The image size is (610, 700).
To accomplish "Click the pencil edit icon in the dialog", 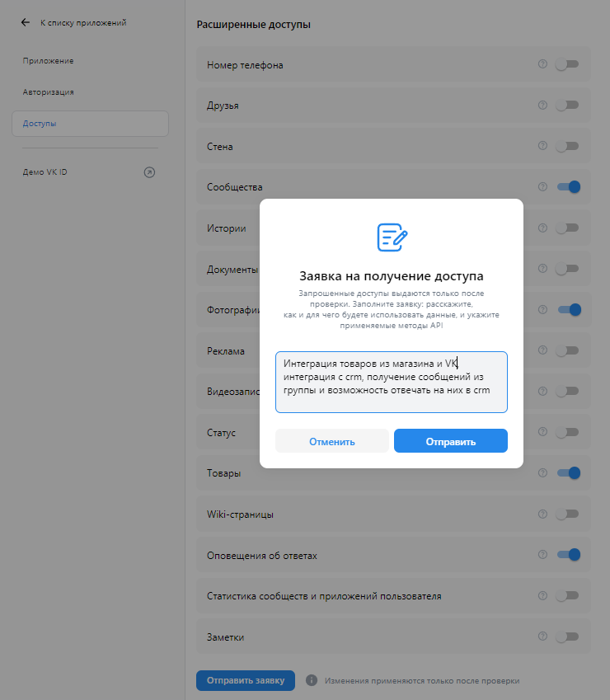I will [391, 238].
